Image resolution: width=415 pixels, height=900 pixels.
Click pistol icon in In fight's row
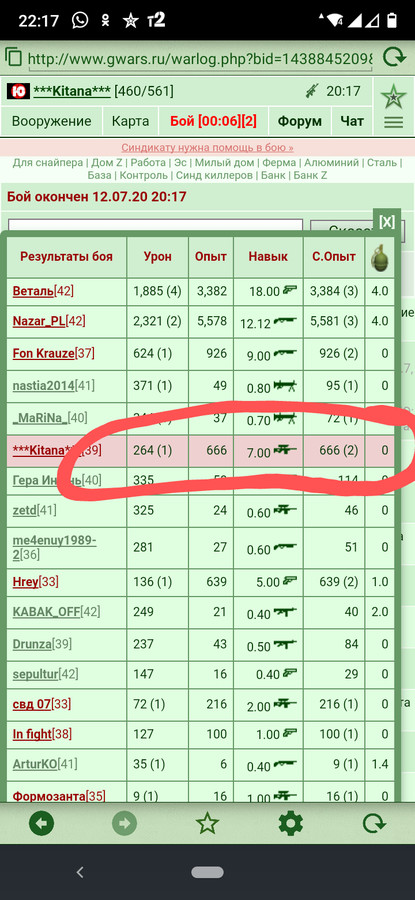[290, 732]
